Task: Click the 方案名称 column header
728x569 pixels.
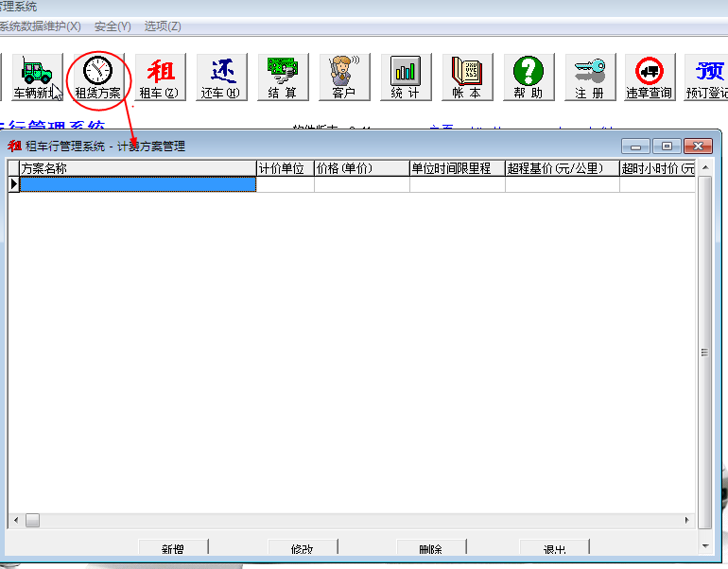Action: [x=138, y=168]
